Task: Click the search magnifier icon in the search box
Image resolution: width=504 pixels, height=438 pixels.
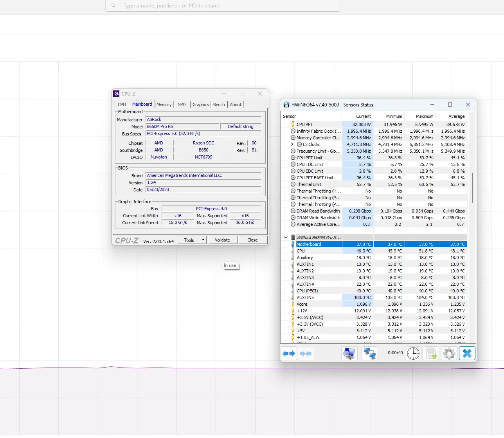Action: pyautogui.click(x=113, y=5)
